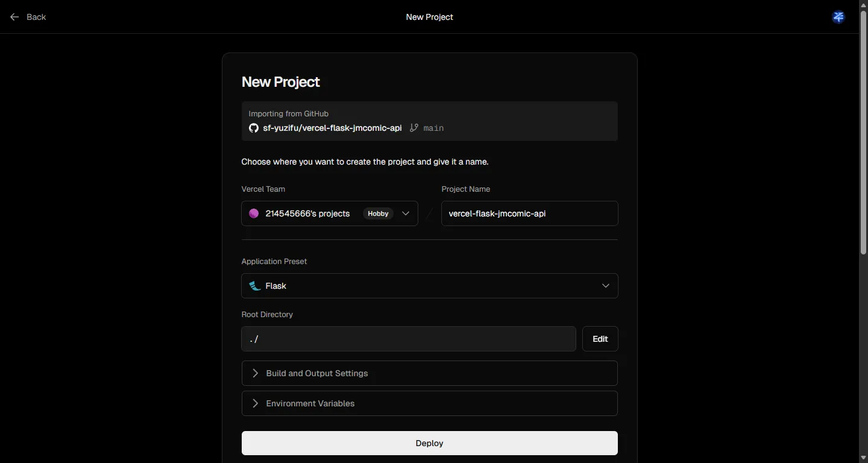Expand the Build and Output Settings label
Viewport: 868px width, 463px height.
pyautogui.click(x=317, y=373)
